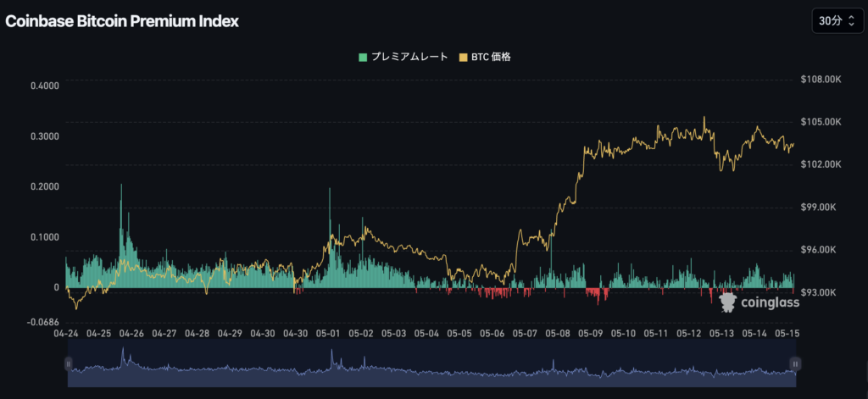Viewport: 868px width, 399px height.
Task: Click the 0.1000 left axis value
Action: [x=46, y=237]
